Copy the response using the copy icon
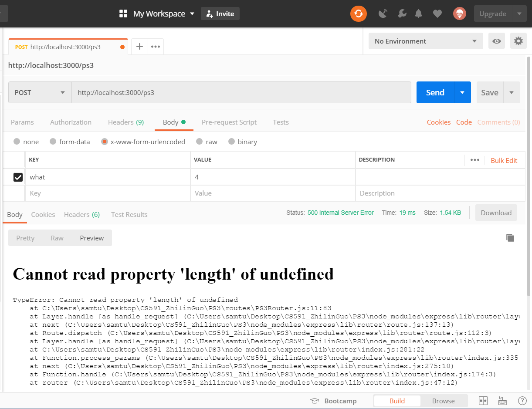 (510, 238)
